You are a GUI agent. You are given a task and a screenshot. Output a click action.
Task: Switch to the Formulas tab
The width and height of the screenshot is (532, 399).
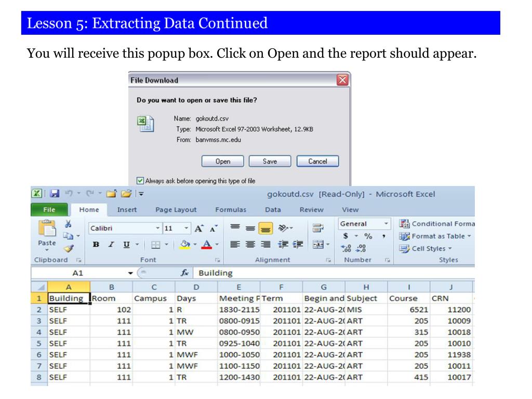click(231, 210)
